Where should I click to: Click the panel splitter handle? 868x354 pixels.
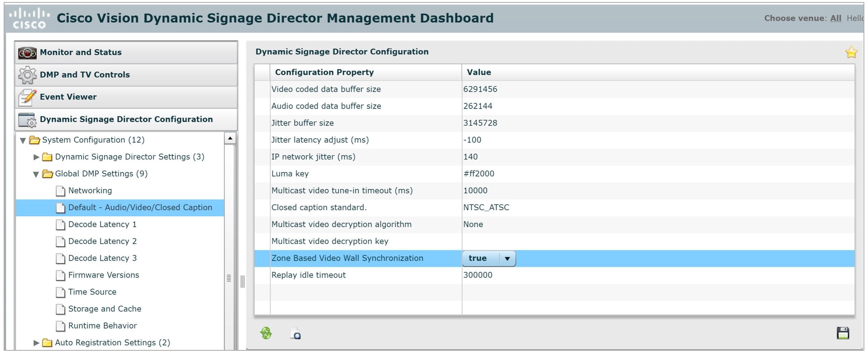pyautogui.click(x=242, y=281)
